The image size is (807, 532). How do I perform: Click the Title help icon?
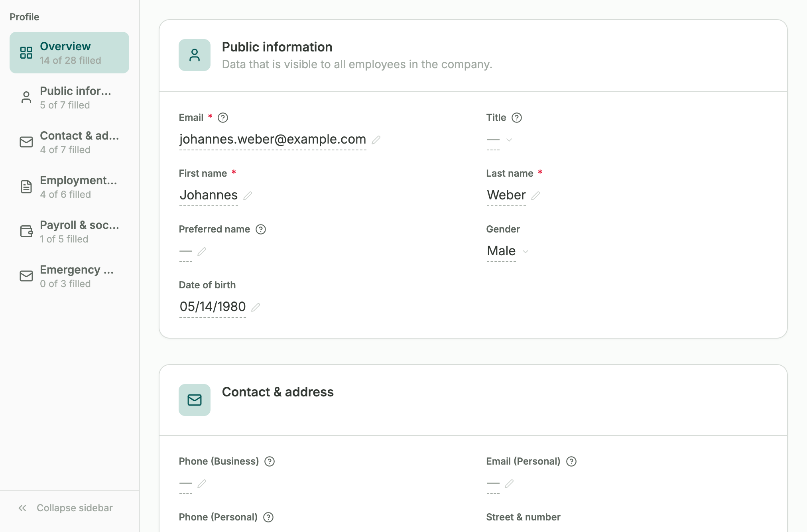coord(517,118)
